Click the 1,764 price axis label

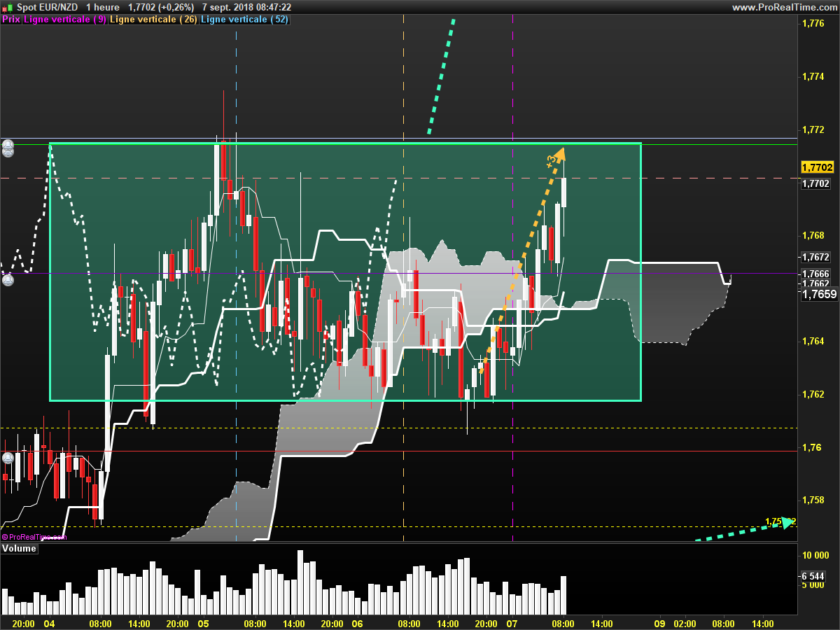point(813,341)
